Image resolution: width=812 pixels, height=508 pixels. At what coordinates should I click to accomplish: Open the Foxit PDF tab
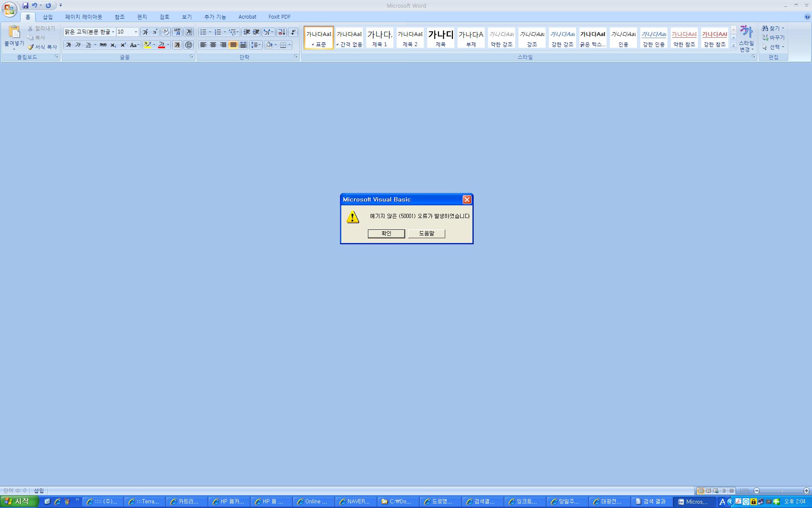[x=280, y=17]
